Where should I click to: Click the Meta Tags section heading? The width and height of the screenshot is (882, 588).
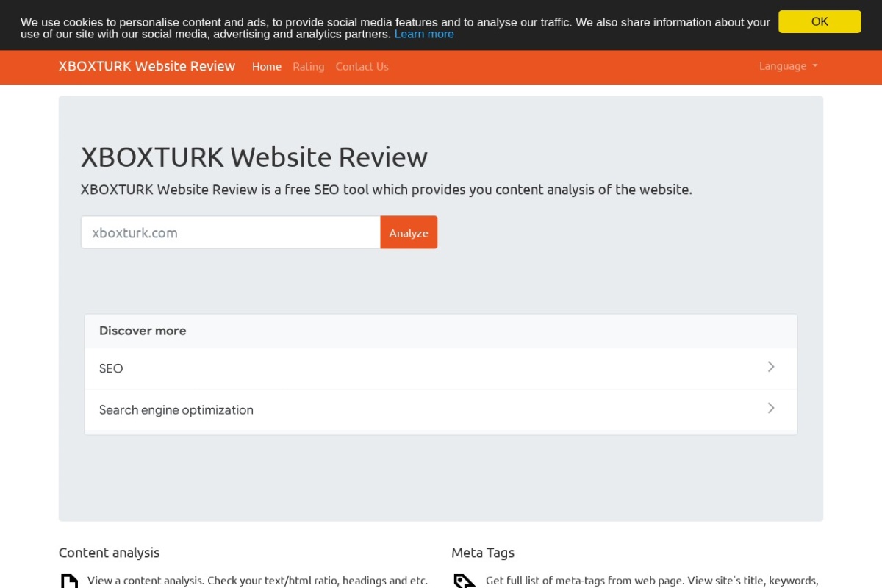coord(483,552)
